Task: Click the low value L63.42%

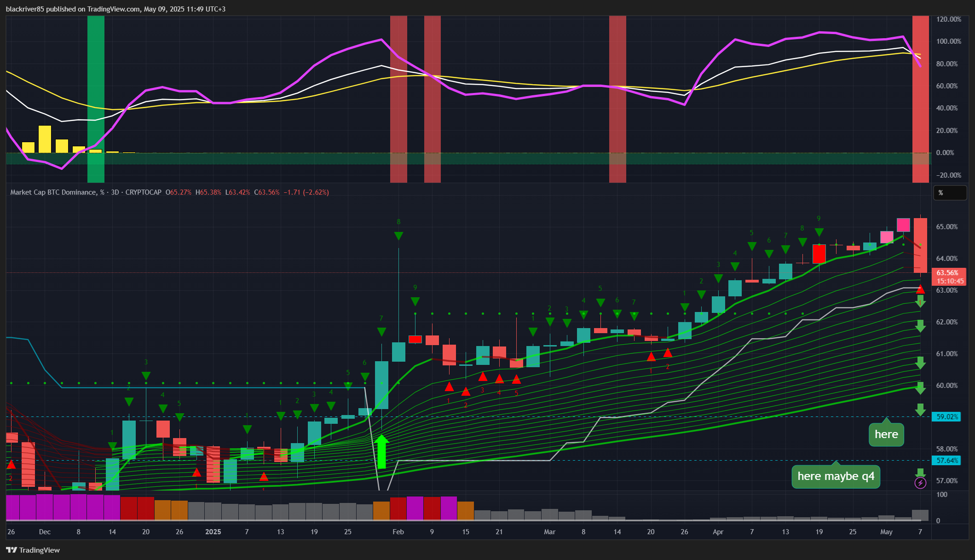Action: (238, 192)
